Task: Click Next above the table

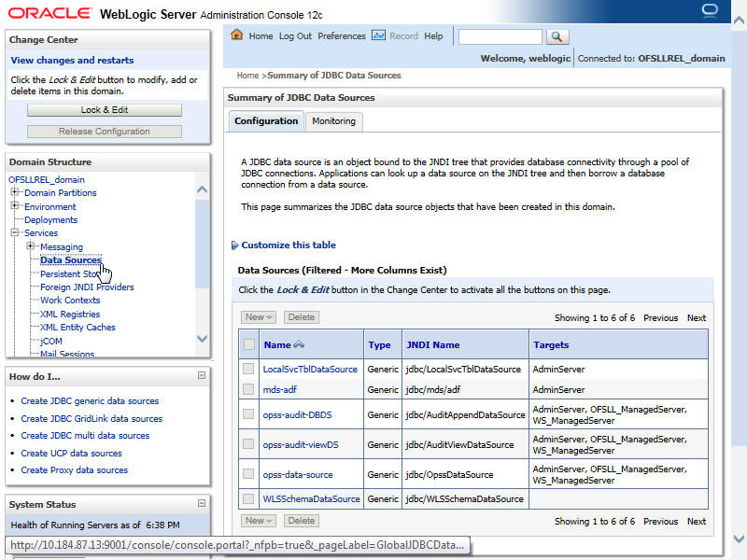Action: (696, 317)
